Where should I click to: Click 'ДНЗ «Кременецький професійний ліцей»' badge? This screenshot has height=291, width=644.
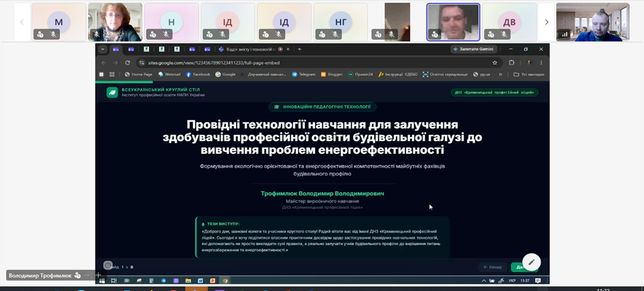pos(495,93)
